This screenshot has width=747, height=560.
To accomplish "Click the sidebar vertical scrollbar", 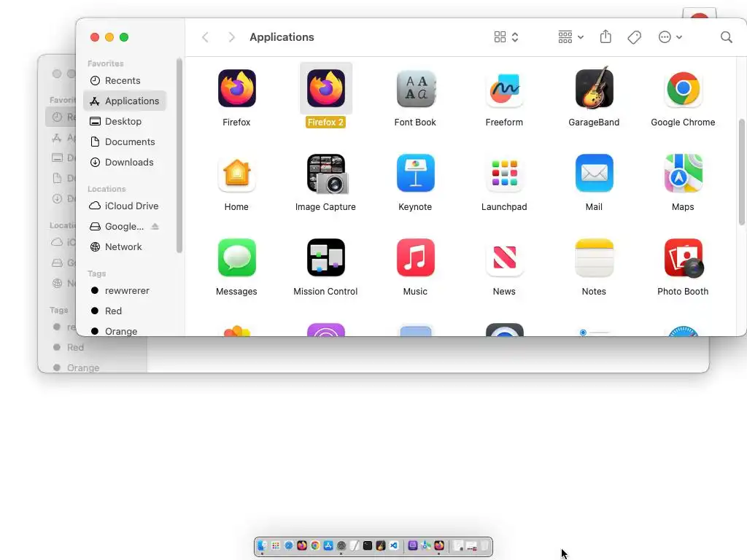I will [x=179, y=156].
